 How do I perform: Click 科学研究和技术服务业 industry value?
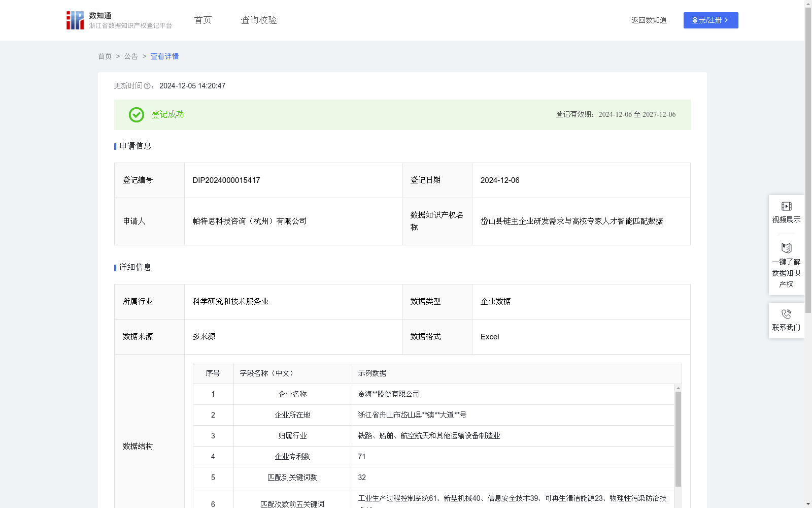(x=230, y=302)
